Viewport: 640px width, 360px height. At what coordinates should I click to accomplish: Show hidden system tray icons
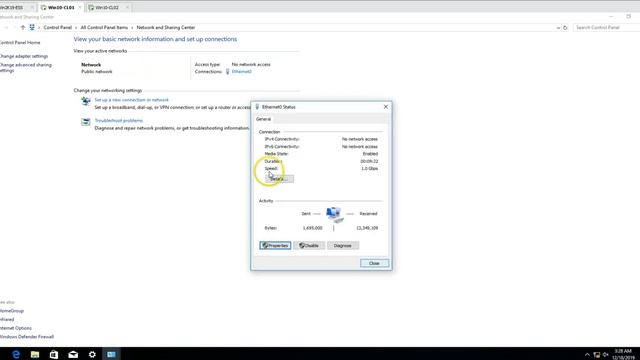[x=587, y=355]
